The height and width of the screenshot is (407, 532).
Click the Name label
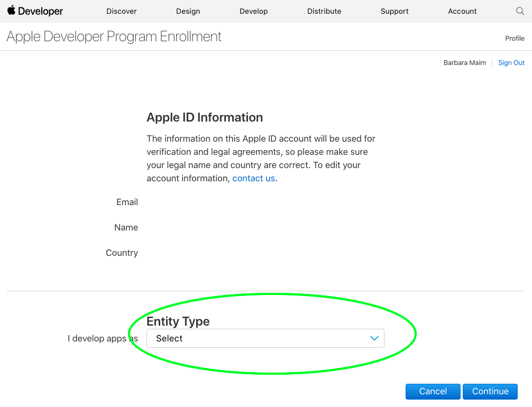pos(126,228)
